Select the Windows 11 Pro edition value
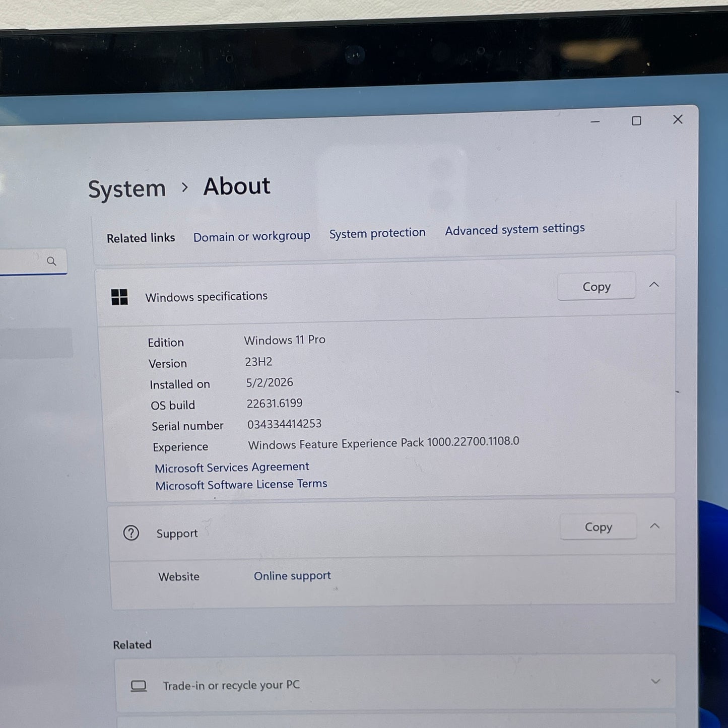Image resolution: width=728 pixels, height=728 pixels. click(x=285, y=340)
